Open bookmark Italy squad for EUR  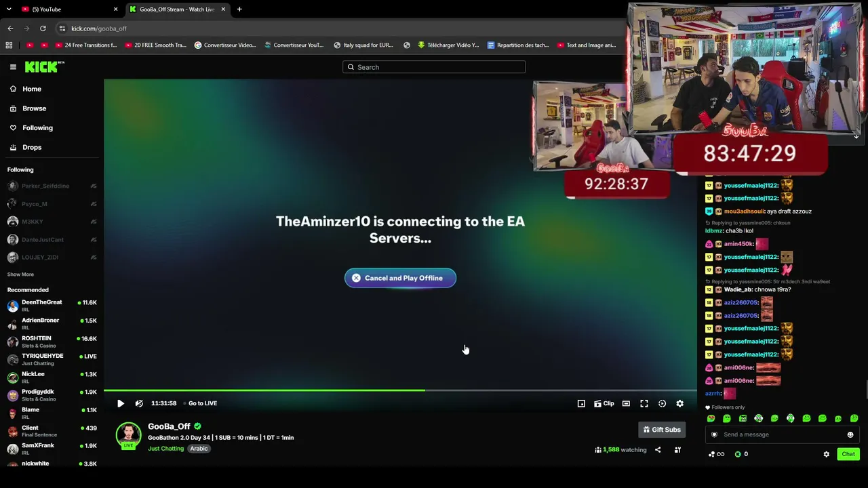[x=363, y=45]
